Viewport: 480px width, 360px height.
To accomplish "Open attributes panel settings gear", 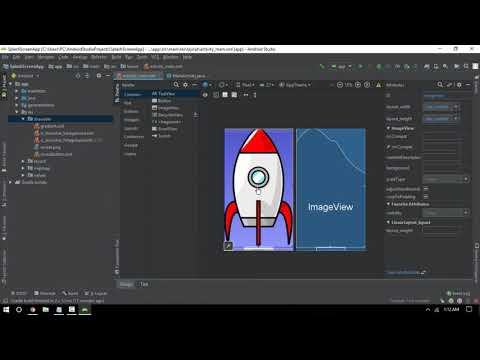I will click(459, 85).
